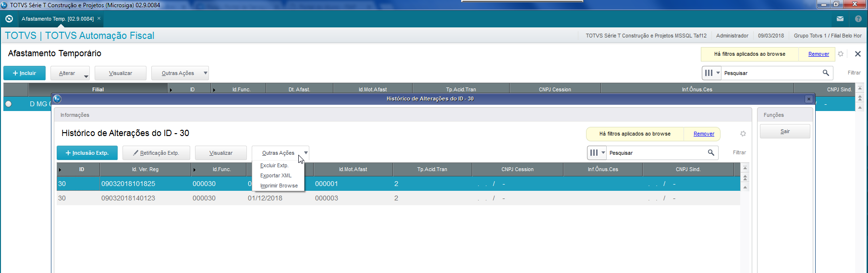Screen dimensions: 868x273
Task: Click Id. Ver. Reg column header
Action: tap(145, 169)
